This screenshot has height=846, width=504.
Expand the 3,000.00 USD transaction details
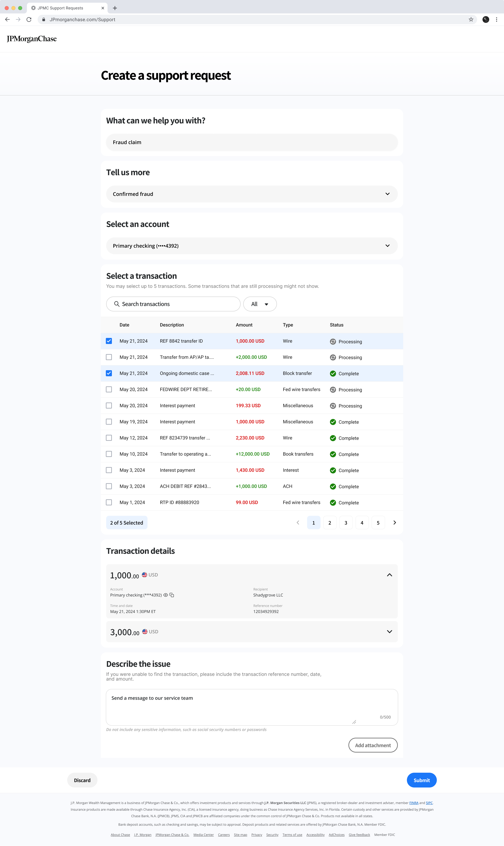(389, 632)
